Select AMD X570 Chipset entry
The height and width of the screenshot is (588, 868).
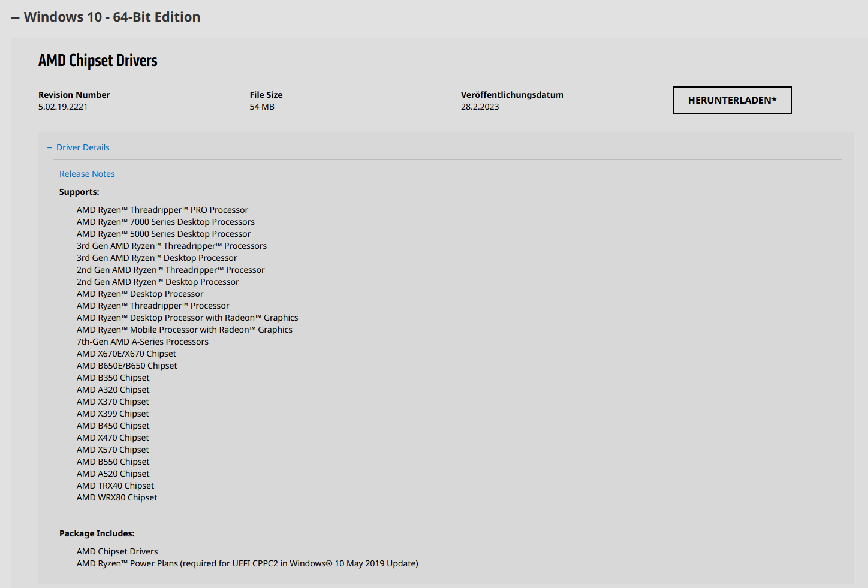(x=113, y=450)
